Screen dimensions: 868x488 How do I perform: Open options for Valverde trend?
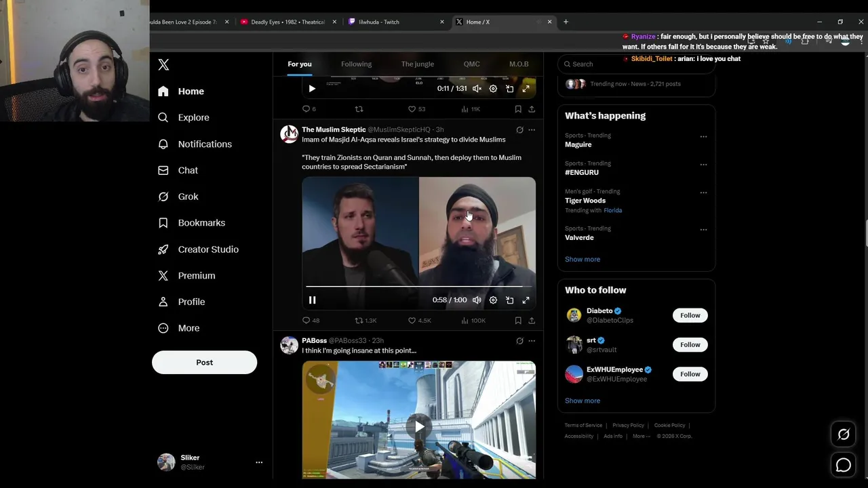click(x=703, y=230)
